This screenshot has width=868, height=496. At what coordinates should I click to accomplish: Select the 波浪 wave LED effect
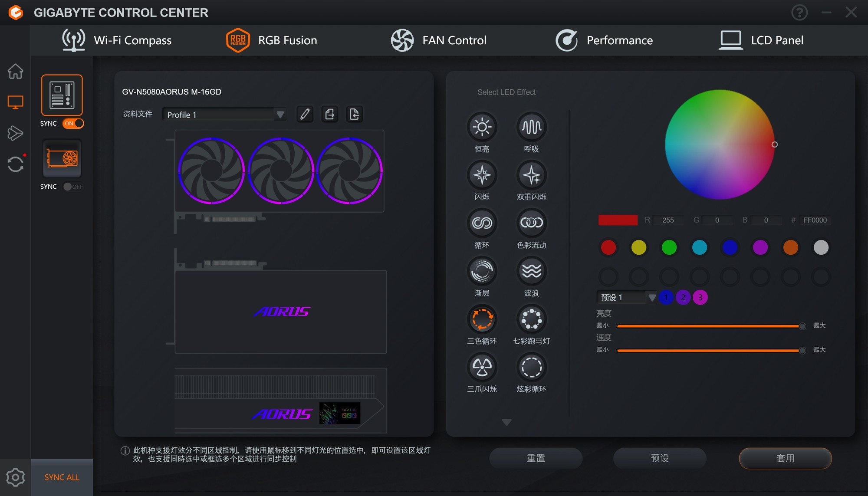[531, 271]
